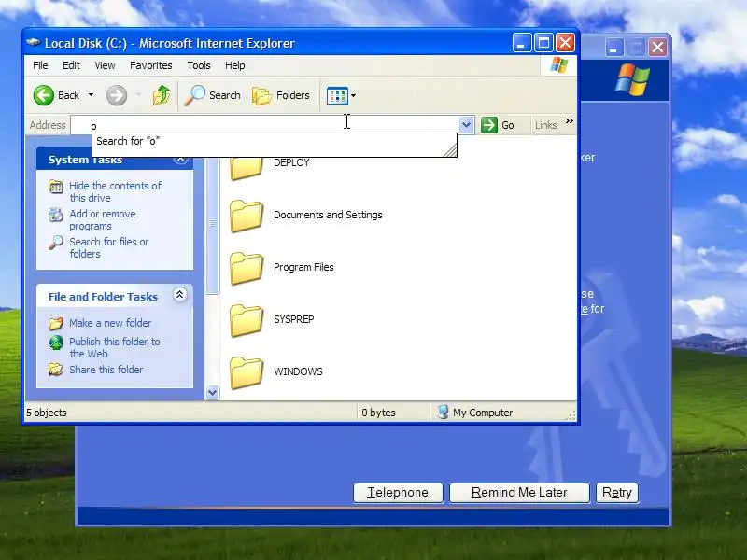Expand the Address bar dropdown arrow
This screenshot has height=560, width=747.
(x=466, y=125)
